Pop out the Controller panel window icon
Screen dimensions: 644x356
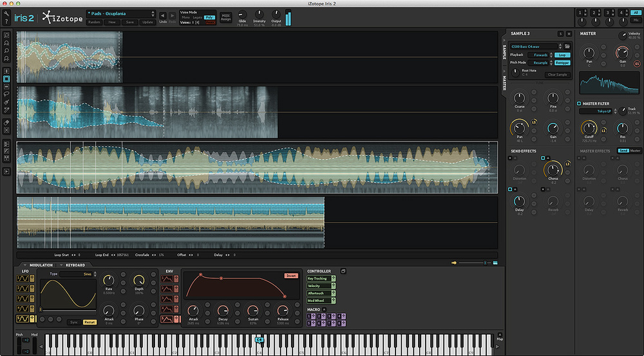click(x=343, y=271)
